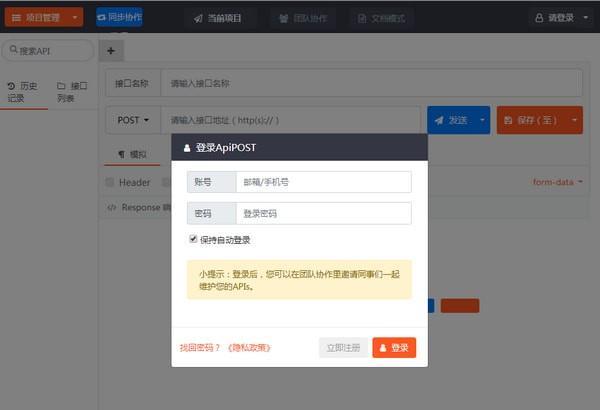Viewport: 600px width, 410px height.
Task: Select the 模拟 tab
Action: [132, 154]
